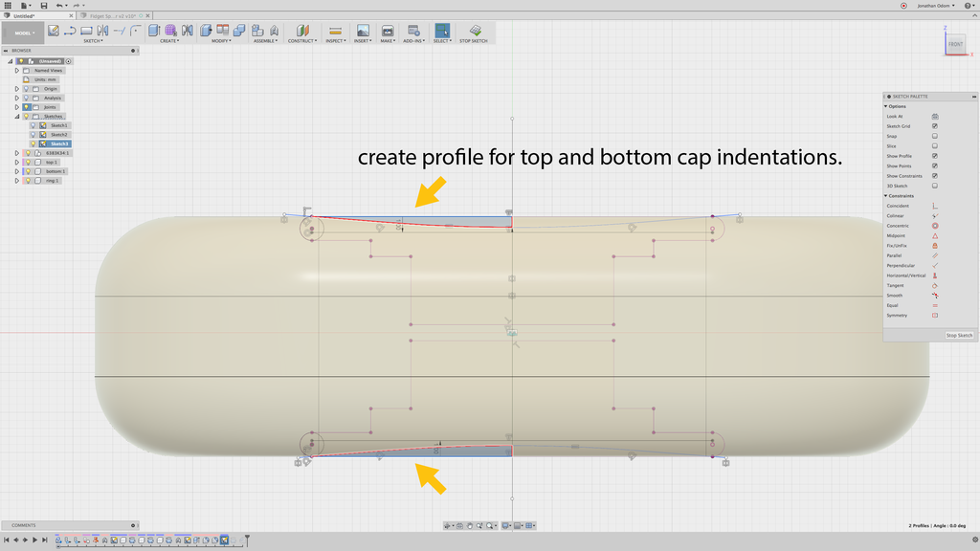Viewport: 980px width, 551px height.
Task: Open the MODEL workspace dropdown
Action: 23,33
